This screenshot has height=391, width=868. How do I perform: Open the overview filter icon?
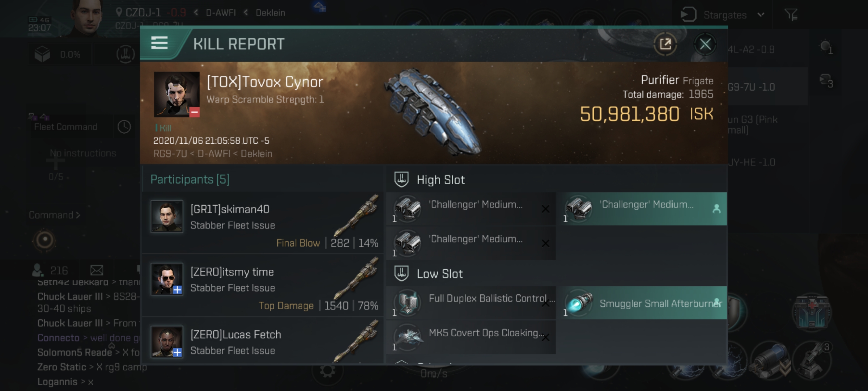click(x=791, y=14)
